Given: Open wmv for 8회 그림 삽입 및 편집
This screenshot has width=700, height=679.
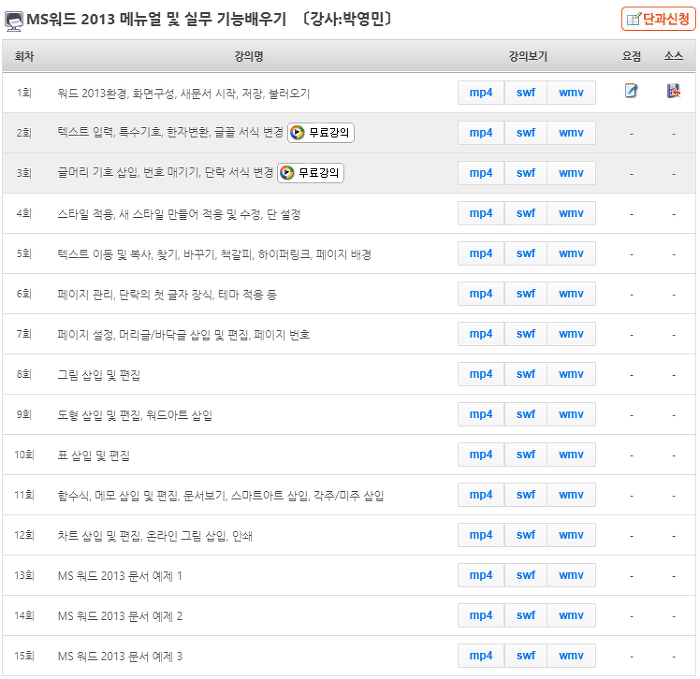Looking at the screenshot, I should [x=571, y=374].
